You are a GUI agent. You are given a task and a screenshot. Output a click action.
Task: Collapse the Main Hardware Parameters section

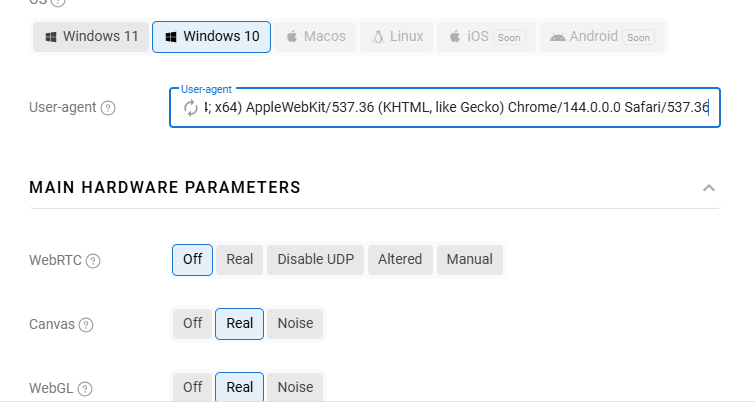point(709,188)
